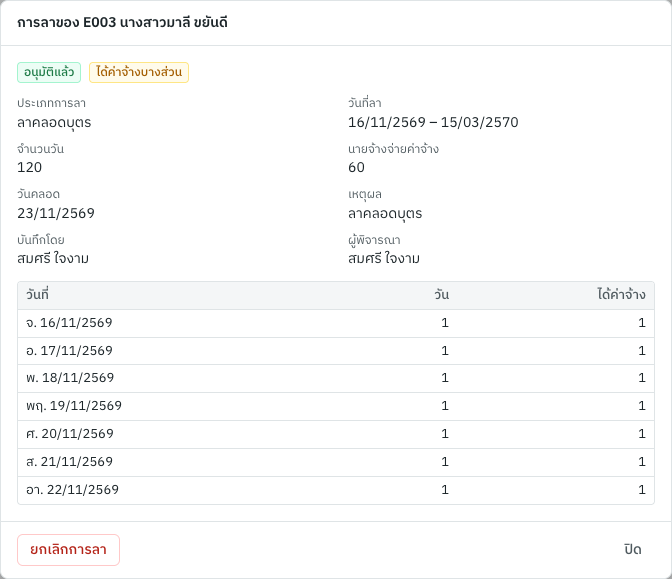Close the dialog with ปิด
The height and width of the screenshot is (579, 672).
coord(633,549)
